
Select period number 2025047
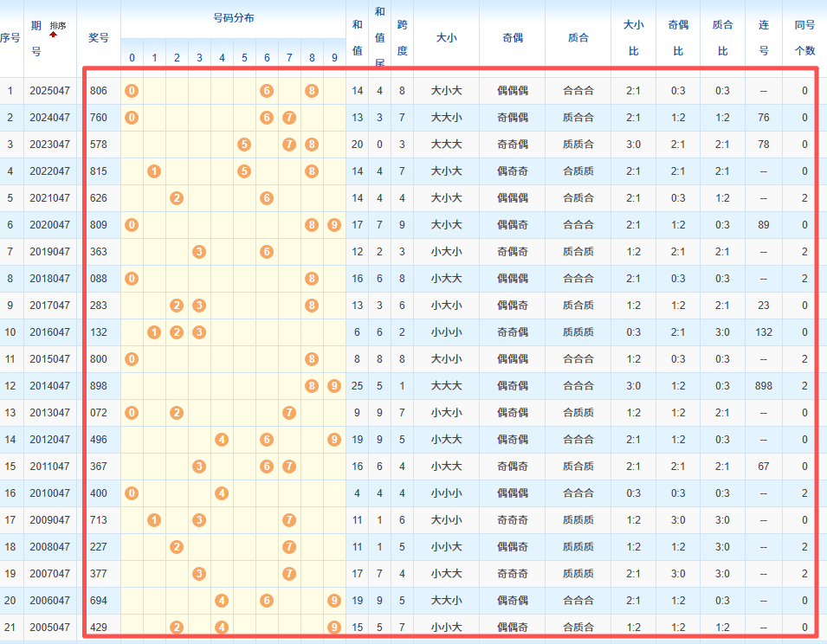click(49, 91)
